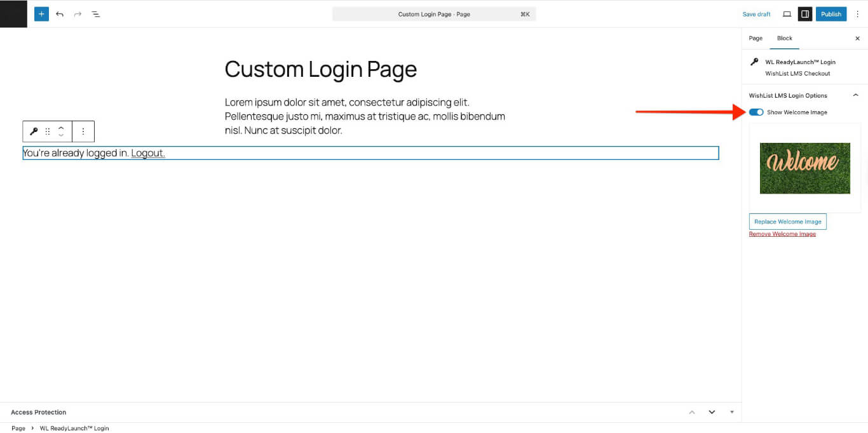Viewport: 868px width, 433px height.
Task: Open the block's three-dot options menu
Action: pyautogui.click(x=83, y=131)
